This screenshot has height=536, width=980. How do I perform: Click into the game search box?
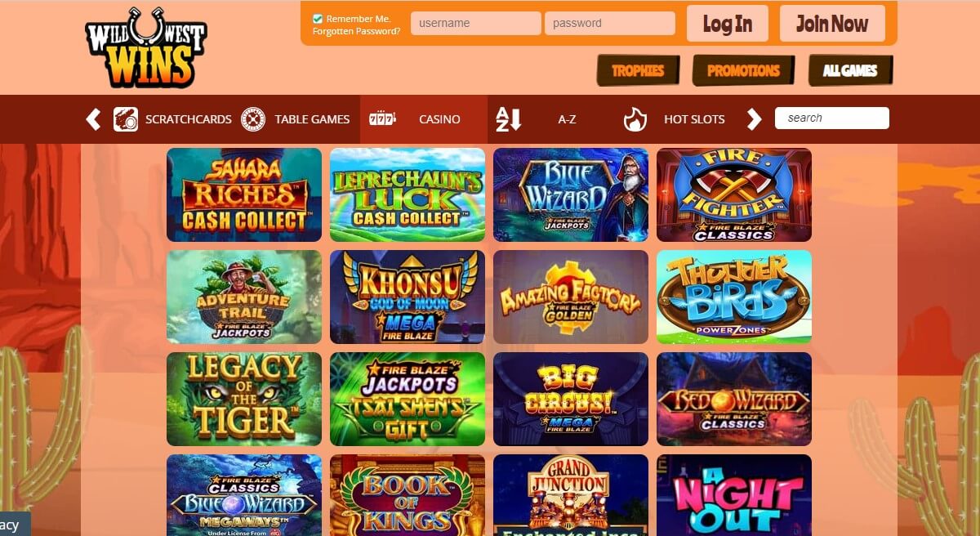[832, 118]
